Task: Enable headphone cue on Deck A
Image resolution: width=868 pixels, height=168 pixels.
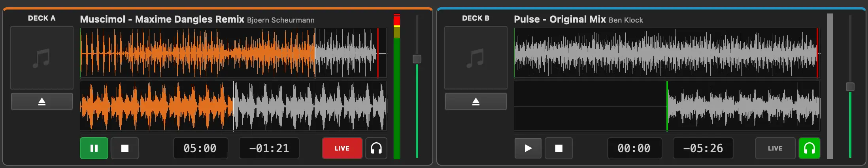Action: [376, 148]
